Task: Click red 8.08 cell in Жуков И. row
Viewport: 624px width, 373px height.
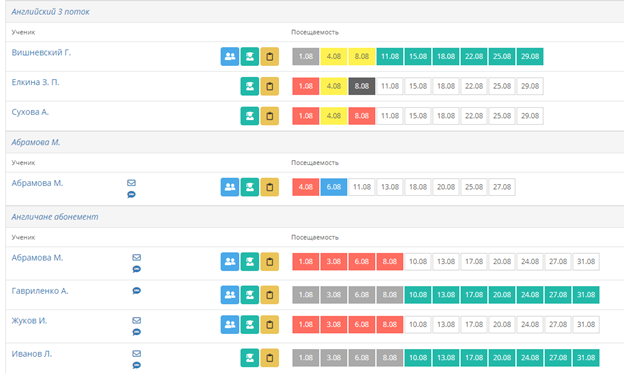Action: tap(390, 324)
